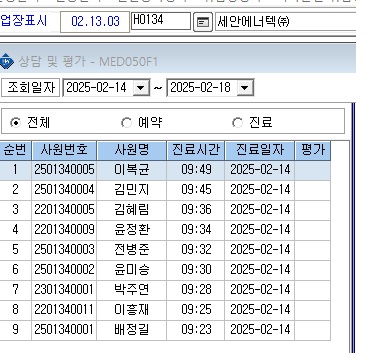The height and width of the screenshot is (364, 379).
Task: Open the start date 2025-02-14 dropdown
Action: coord(141,88)
